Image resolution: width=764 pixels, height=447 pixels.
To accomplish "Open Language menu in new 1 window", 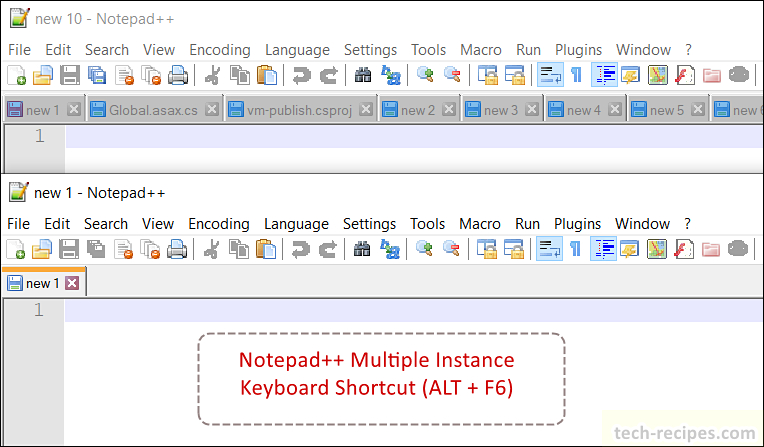I will tap(296, 224).
